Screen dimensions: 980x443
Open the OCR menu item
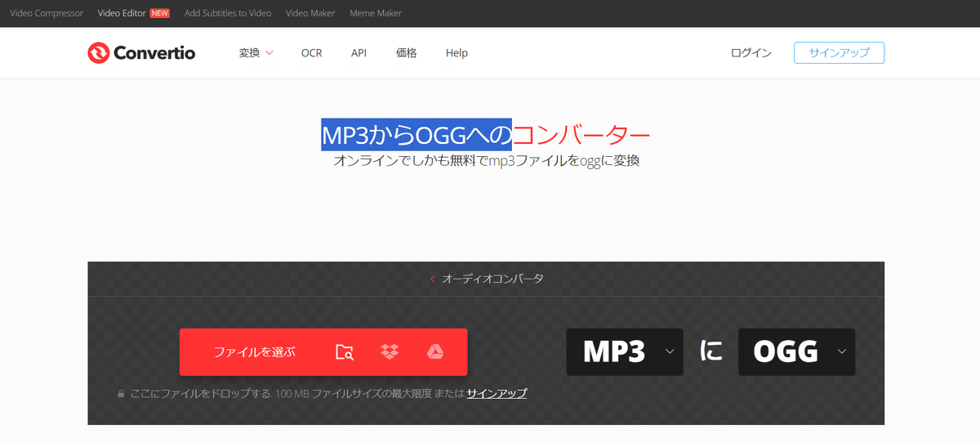(x=311, y=53)
